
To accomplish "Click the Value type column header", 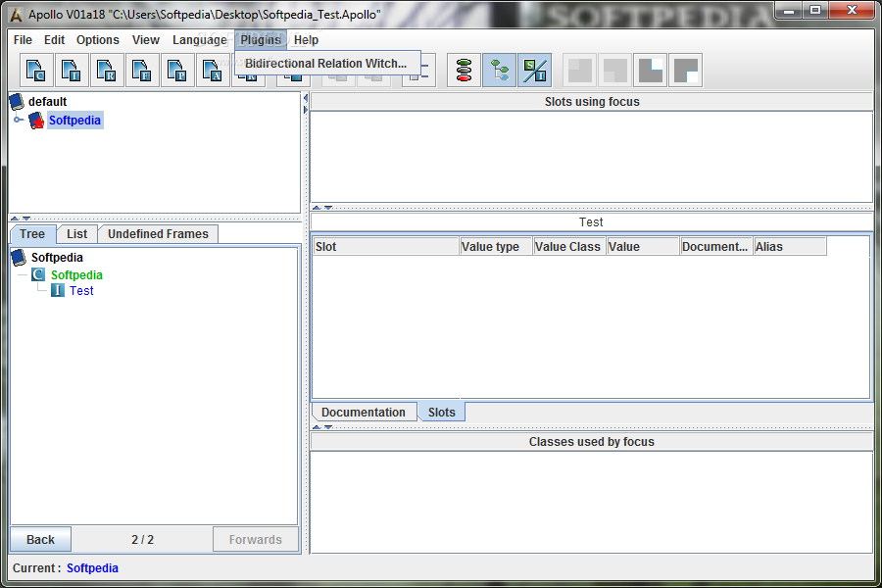I will click(496, 246).
